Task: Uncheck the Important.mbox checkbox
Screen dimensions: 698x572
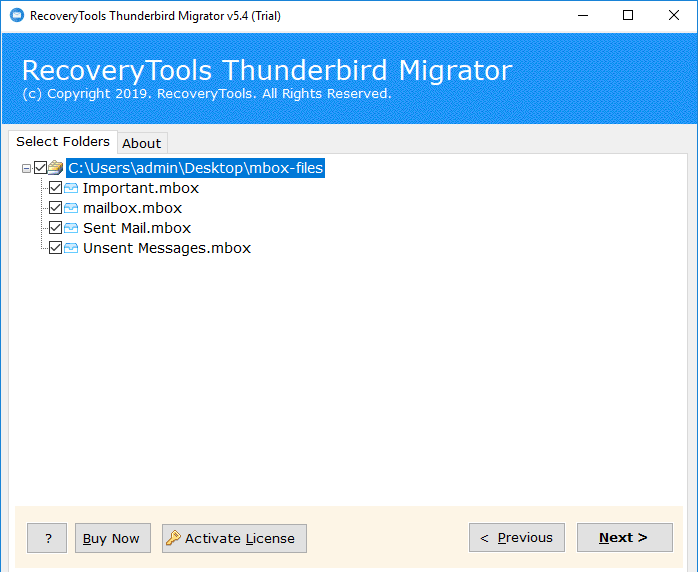Action: tap(55, 188)
